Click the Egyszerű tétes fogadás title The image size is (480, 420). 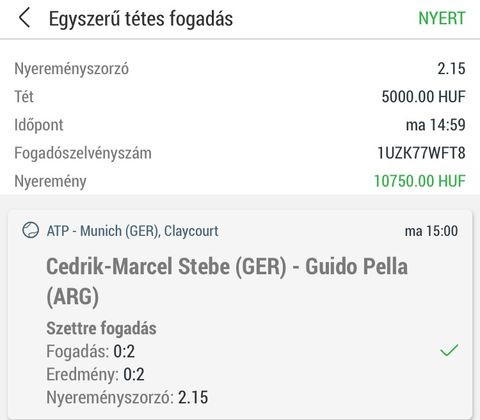[141, 19]
